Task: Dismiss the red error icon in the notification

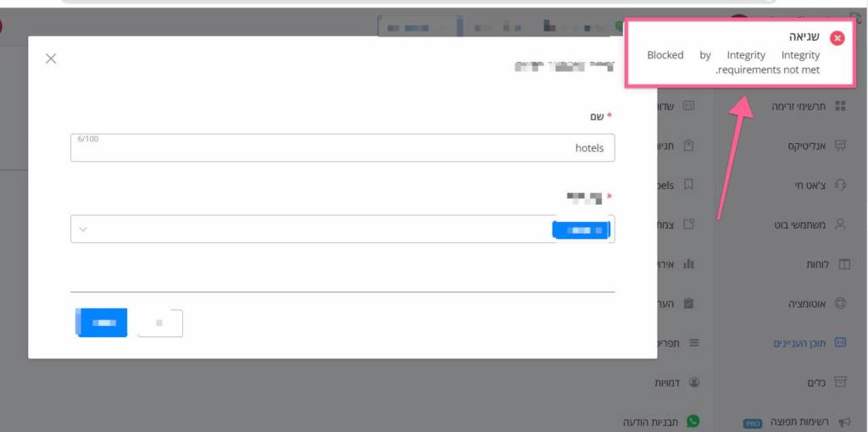Action: 837,38
